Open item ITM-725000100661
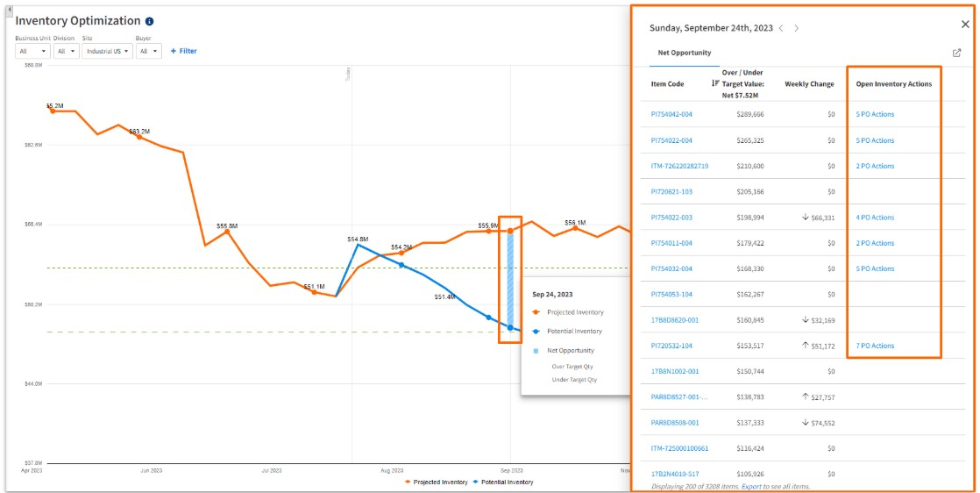 point(679,448)
